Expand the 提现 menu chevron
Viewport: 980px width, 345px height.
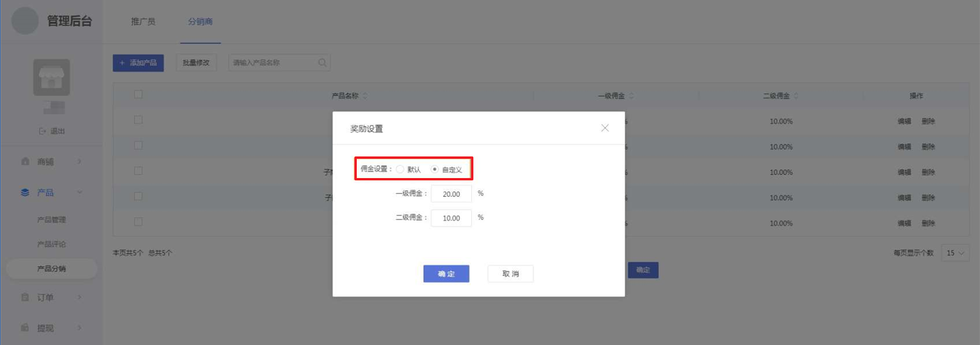pyautogui.click(x=79, y=328)
